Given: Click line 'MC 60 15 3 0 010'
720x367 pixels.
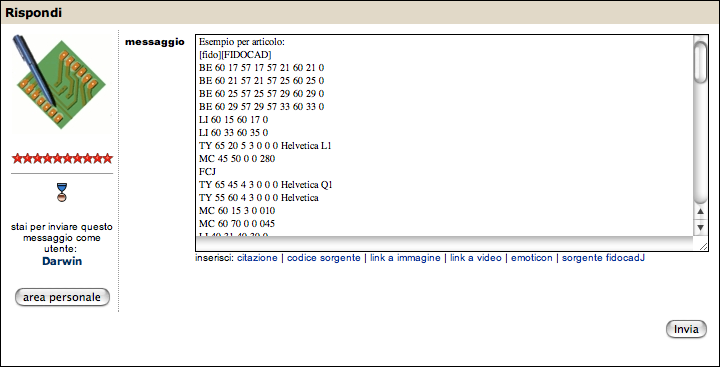Looking at the screenshot, I should pyautogui.click(x=237, y=211).
